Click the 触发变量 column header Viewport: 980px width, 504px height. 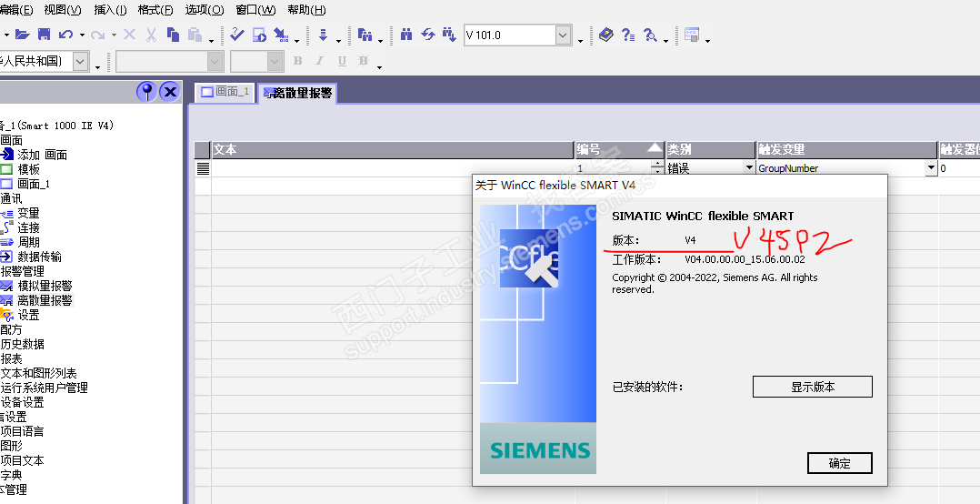(x=847, y=149)
